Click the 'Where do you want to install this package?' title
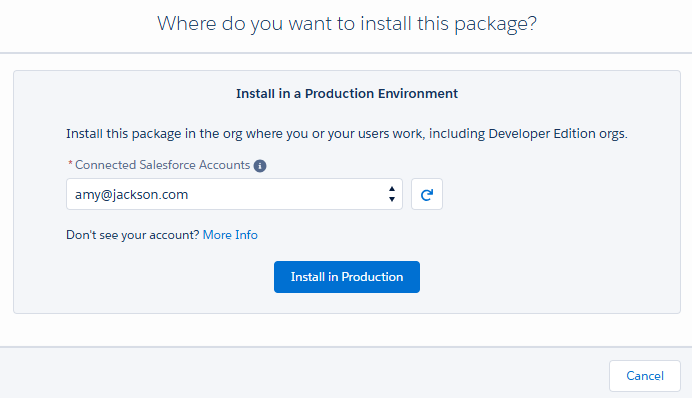 click(x=347, y=23)
